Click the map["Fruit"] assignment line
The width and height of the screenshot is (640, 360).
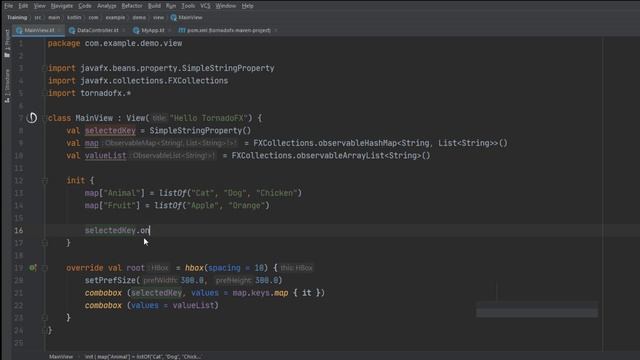(x=177, y=205)
